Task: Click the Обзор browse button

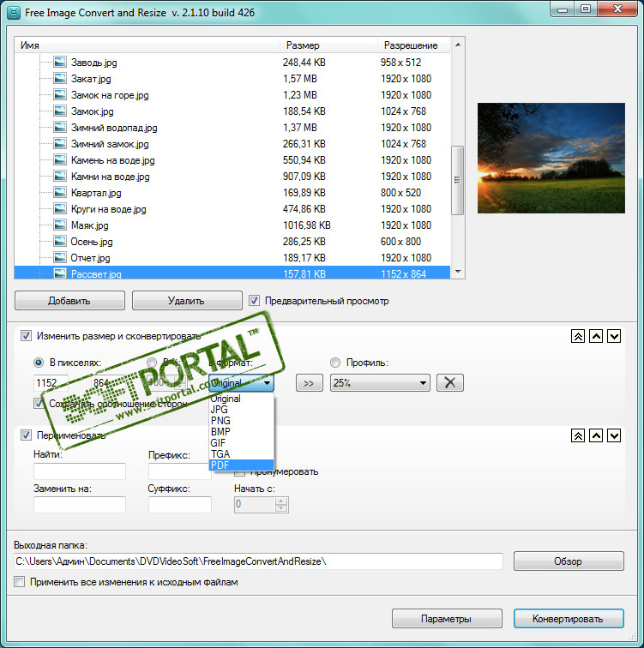Action: [x=569, y=561]
